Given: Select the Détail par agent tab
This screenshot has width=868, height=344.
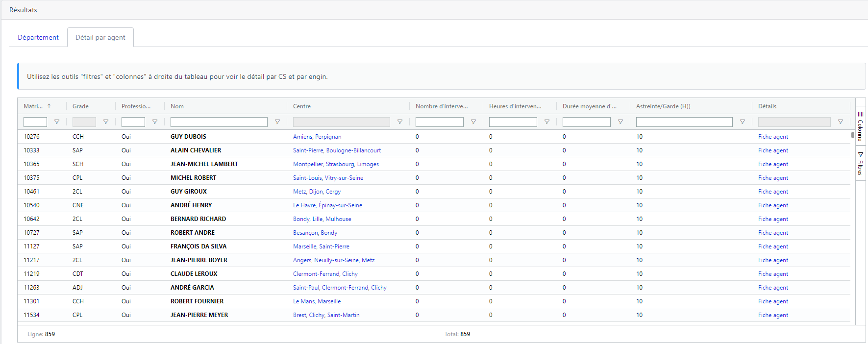Looking at the screenshot, I should pos(100,37).
